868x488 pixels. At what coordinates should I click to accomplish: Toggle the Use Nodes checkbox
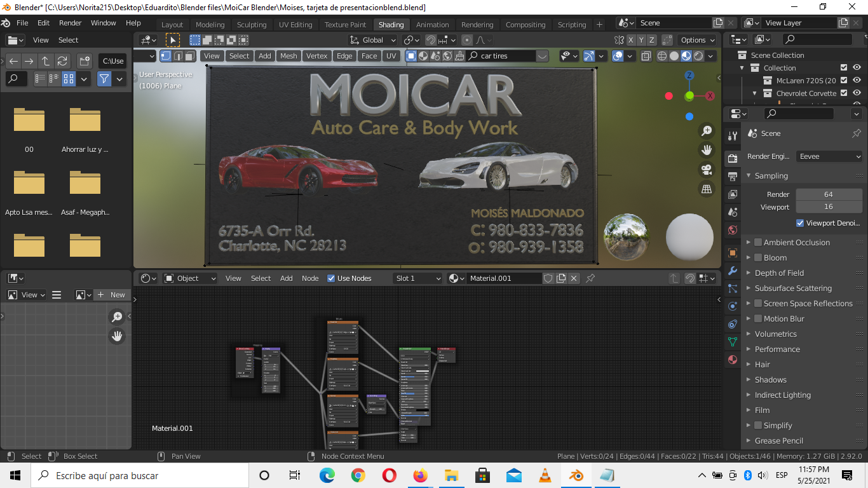click(x=331, y=278)
